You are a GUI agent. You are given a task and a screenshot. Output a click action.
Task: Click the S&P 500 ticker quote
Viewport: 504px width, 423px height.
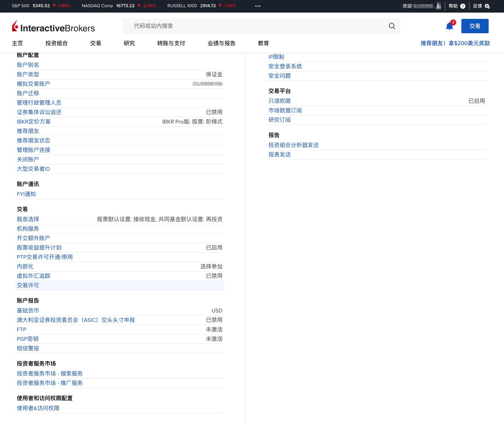pyautogui.click(x=41, y=6)
